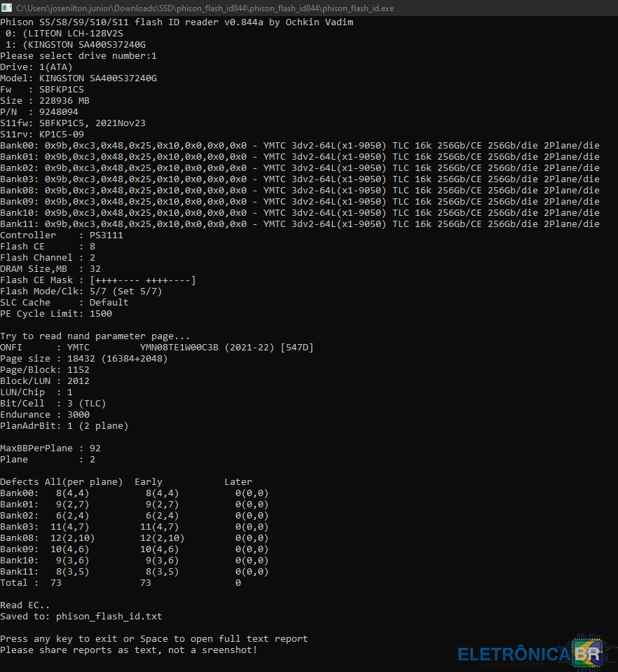Click the ELETRÔNICA watermark text
This screenshot has width=618, height=672.
(x=514, y=654)
